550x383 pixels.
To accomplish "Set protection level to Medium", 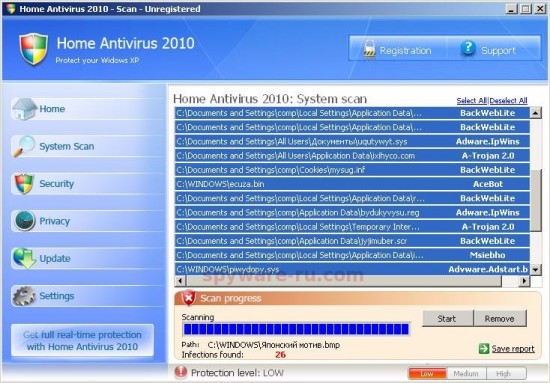I will 466,374.
